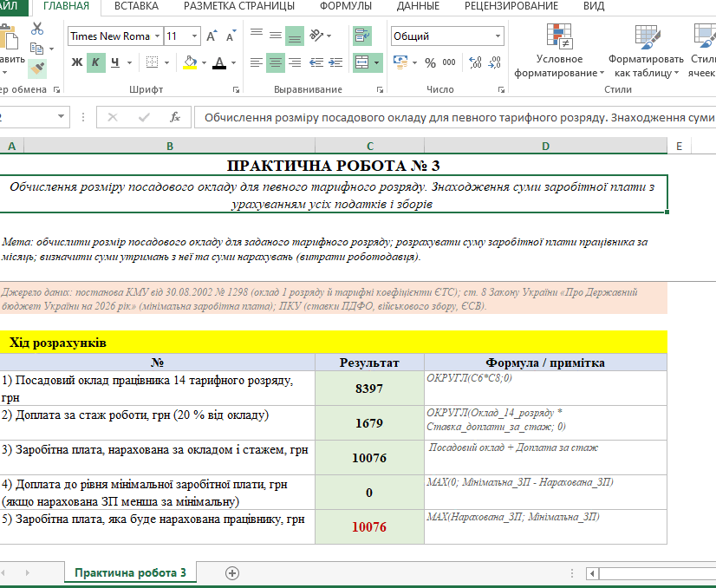Open underline style dropdown arrow
The height and width of the screenshot is (588, 716).
130,62
